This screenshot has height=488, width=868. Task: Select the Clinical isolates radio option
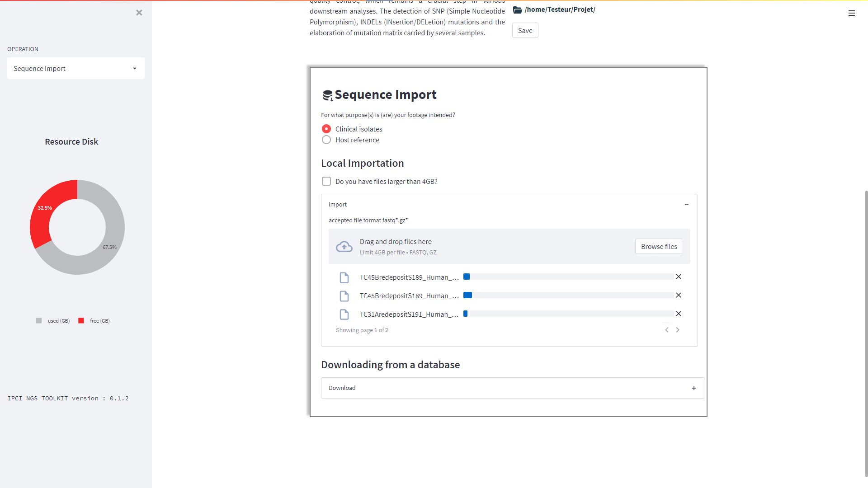(326, 129)
